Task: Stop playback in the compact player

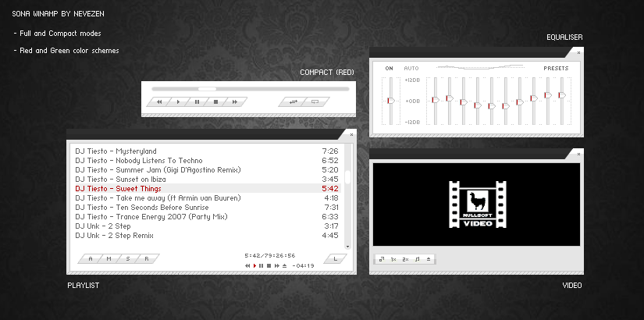Action: tap(216, 102)
